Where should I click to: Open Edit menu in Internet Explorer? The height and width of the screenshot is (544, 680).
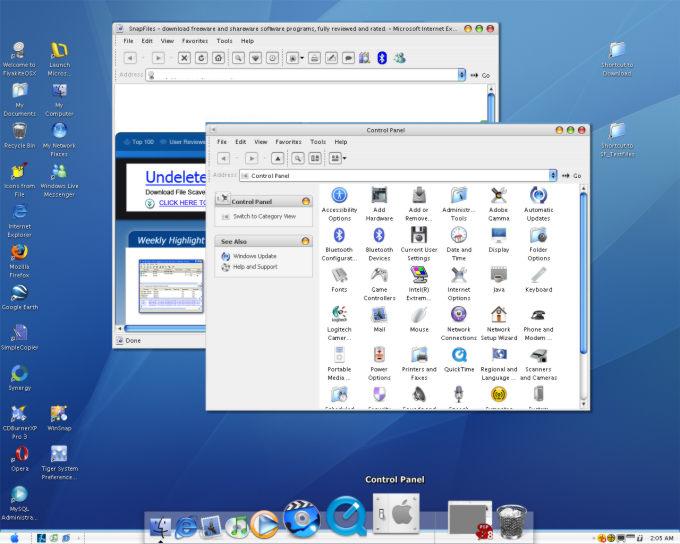(x=147, y=41)
